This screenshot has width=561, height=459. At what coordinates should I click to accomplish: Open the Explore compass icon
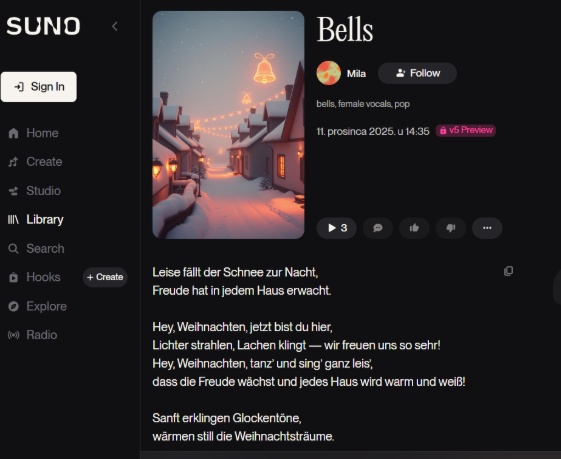click(x=13, y=306)
